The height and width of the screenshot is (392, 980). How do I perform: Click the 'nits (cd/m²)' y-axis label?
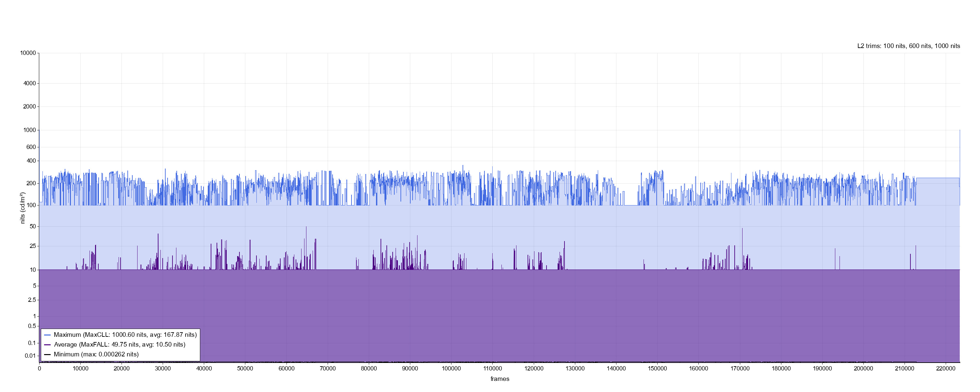point(23,208)
